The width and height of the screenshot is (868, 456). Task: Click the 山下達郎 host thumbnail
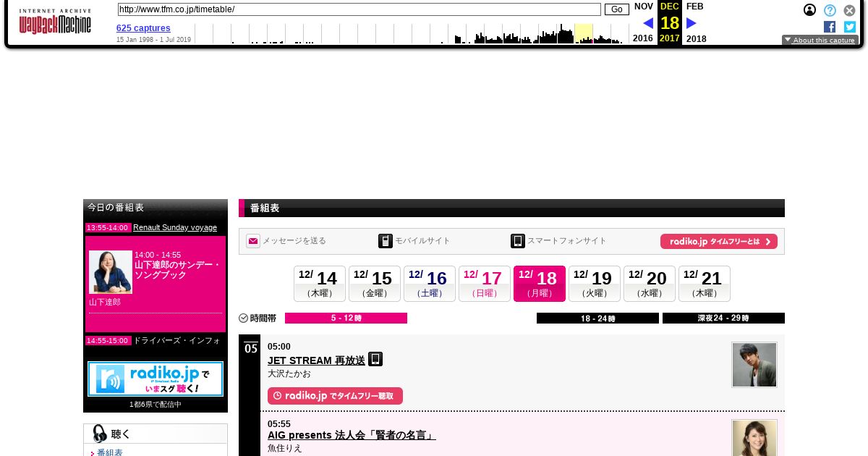pos(111,272)
